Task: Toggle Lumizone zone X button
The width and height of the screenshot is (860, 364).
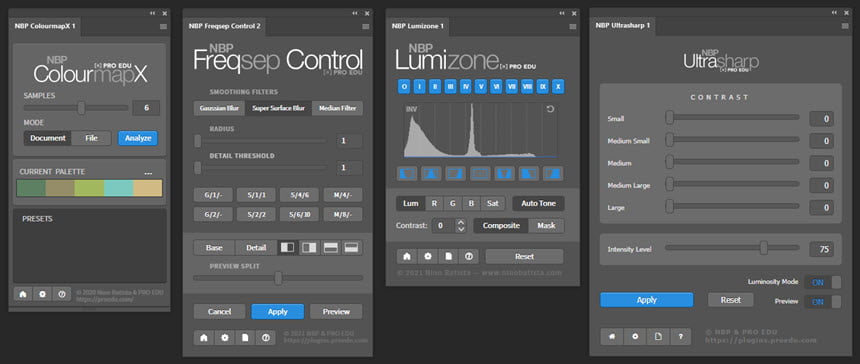Action: click(558, 87)
